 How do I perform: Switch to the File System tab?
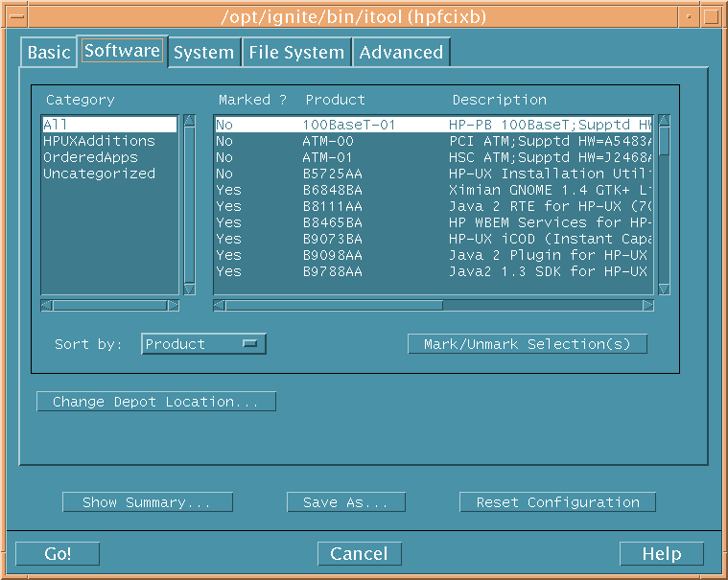[x=295, y=53]
